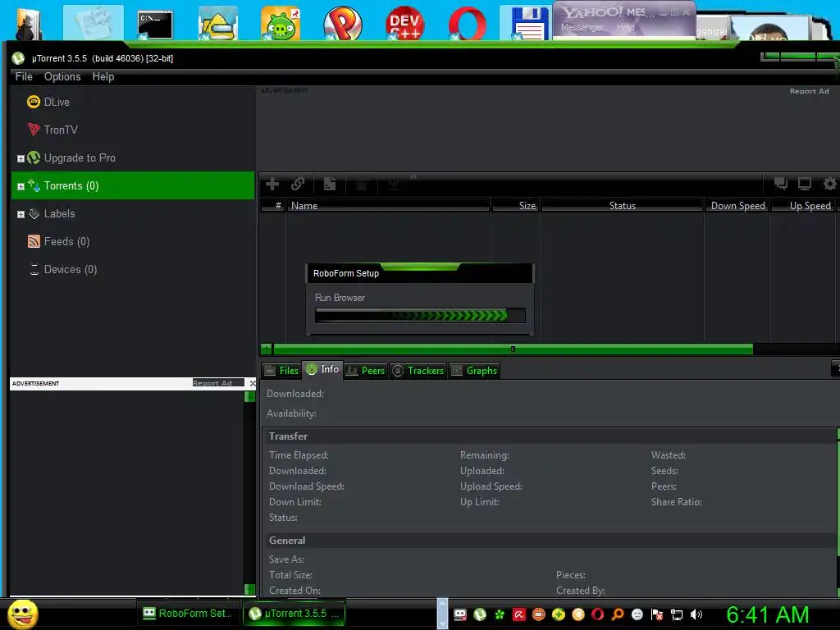Click the smiley Start button
The height and width of the screenshot is (630, 840).
click(x=22, y=614)
